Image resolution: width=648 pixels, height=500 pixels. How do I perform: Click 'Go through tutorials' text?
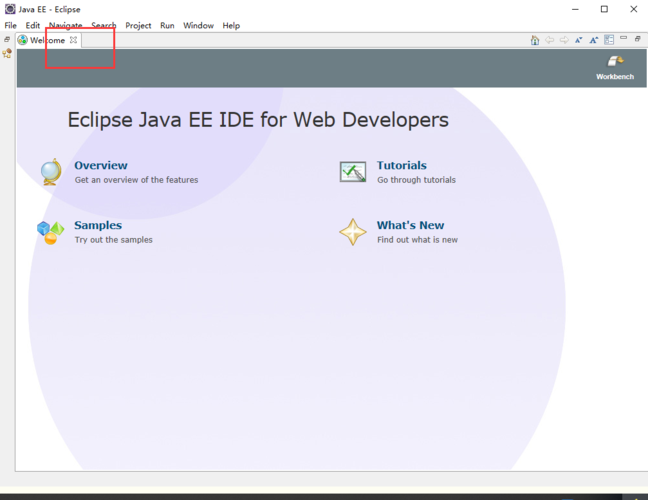point(416,180)
